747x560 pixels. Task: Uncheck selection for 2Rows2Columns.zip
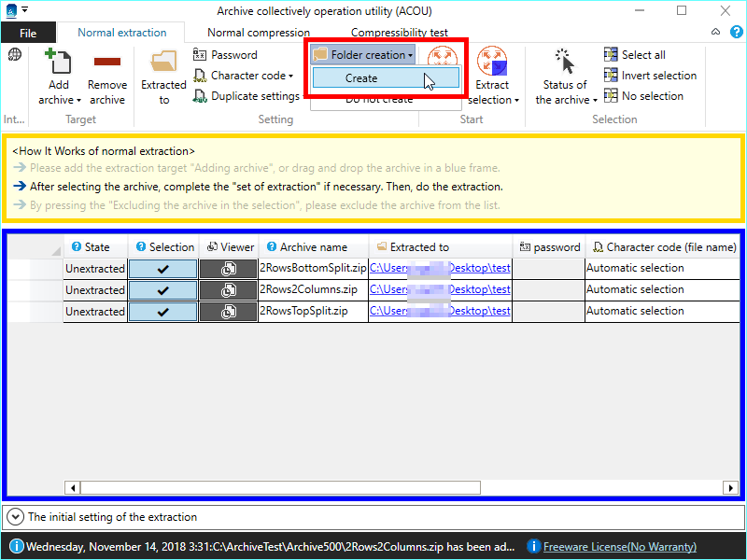click(162, 290)
